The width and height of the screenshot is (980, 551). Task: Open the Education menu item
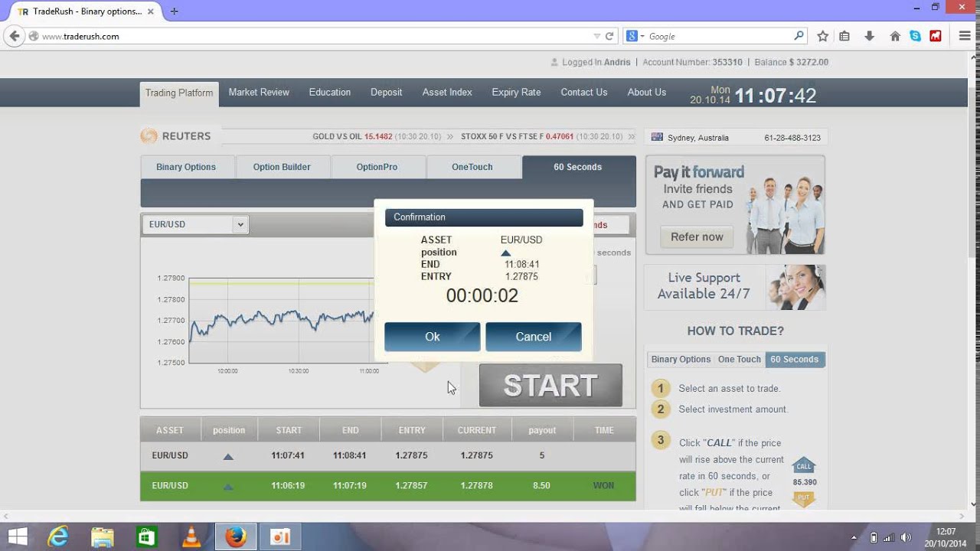(x=330, y=92)
